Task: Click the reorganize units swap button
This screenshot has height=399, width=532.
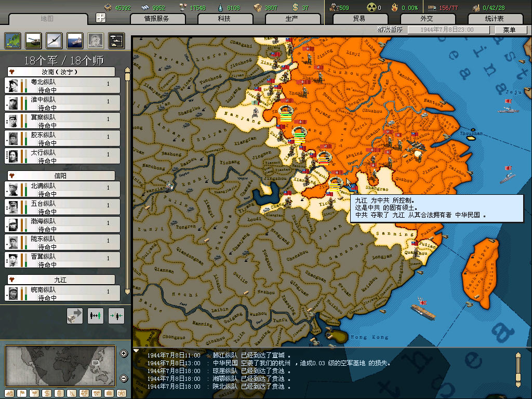Action: pos(95,315)
